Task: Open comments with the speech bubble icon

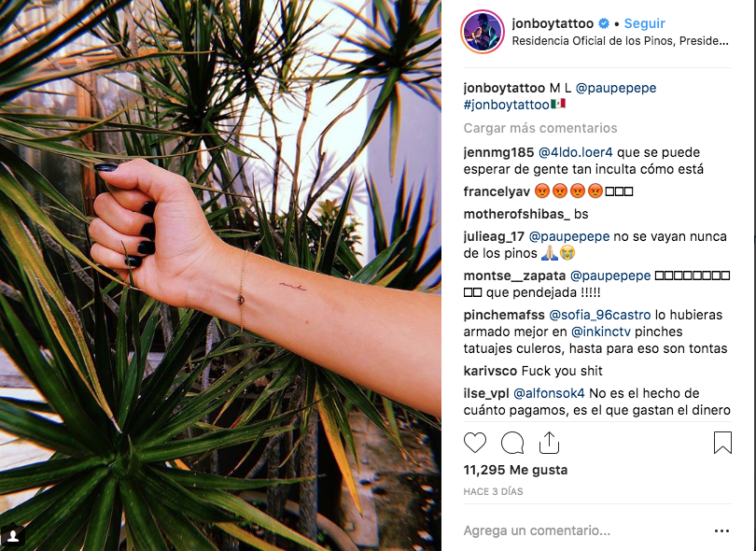Action: [512, 443]
